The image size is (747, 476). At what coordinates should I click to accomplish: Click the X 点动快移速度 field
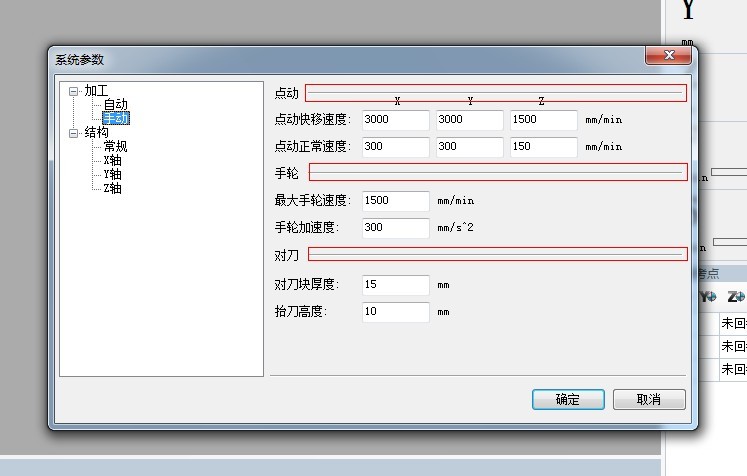(x=395, y=120)
